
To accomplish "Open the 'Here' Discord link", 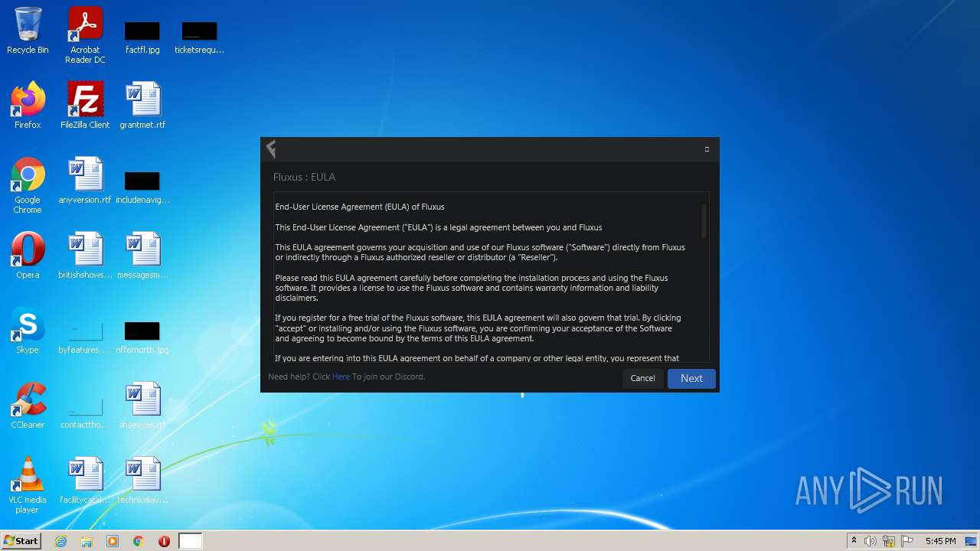I will [341, 377].
